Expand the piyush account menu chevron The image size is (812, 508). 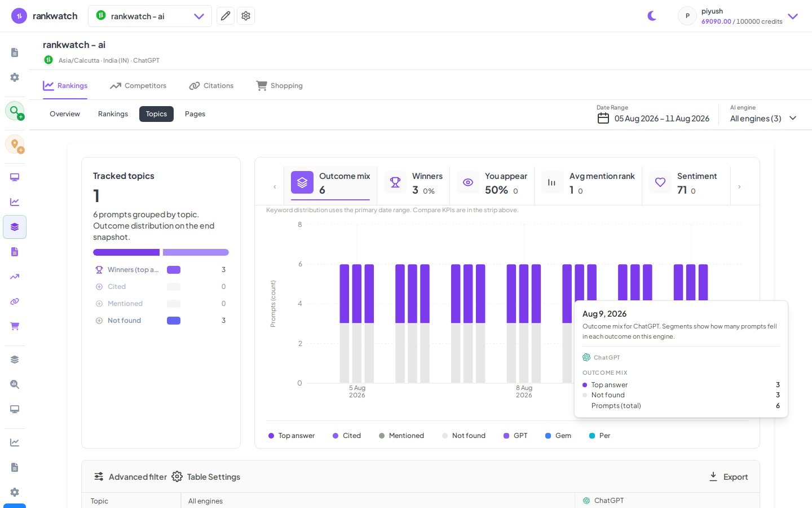click(x=793, y=16)
